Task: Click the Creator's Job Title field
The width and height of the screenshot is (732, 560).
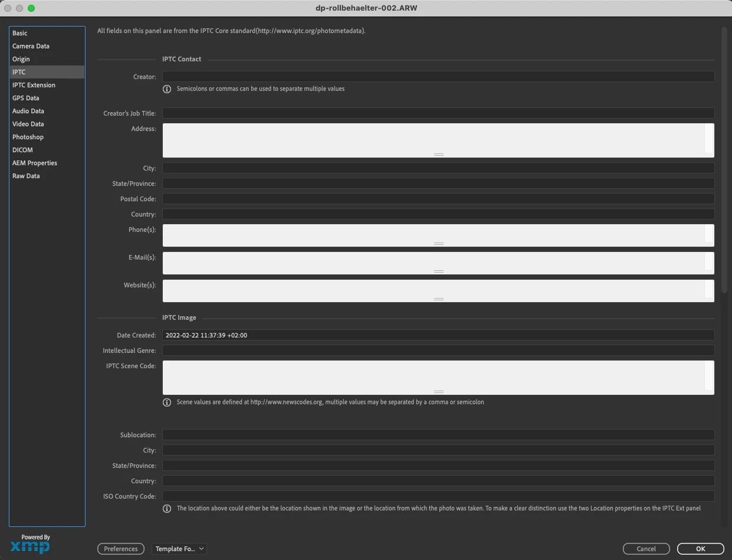Action: pyautogui.click(x=438, y=113)
